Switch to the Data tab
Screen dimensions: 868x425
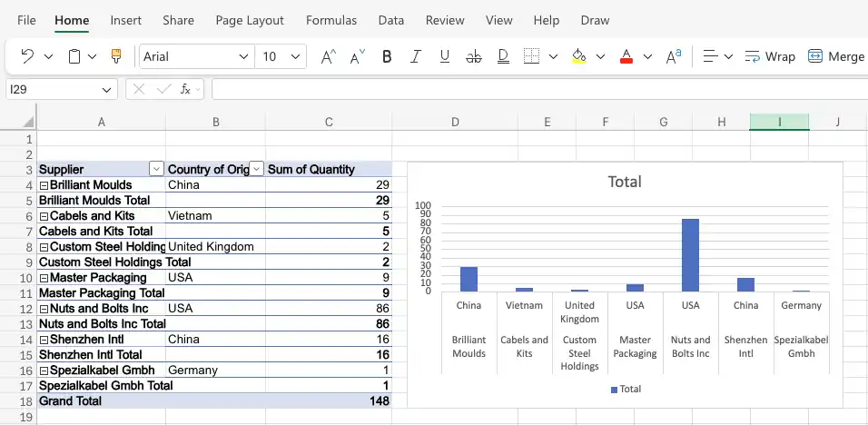[390, 21]
